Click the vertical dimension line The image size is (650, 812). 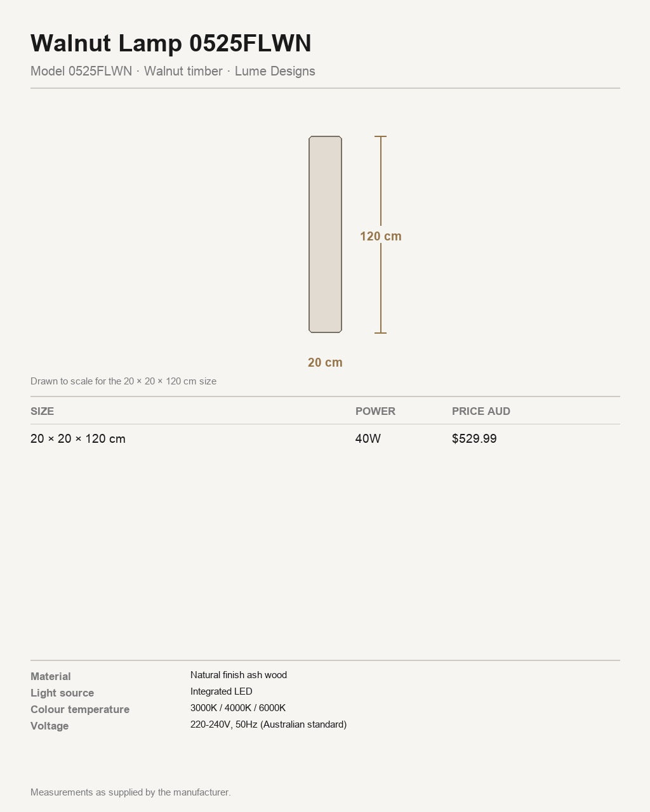coord(381,234)
